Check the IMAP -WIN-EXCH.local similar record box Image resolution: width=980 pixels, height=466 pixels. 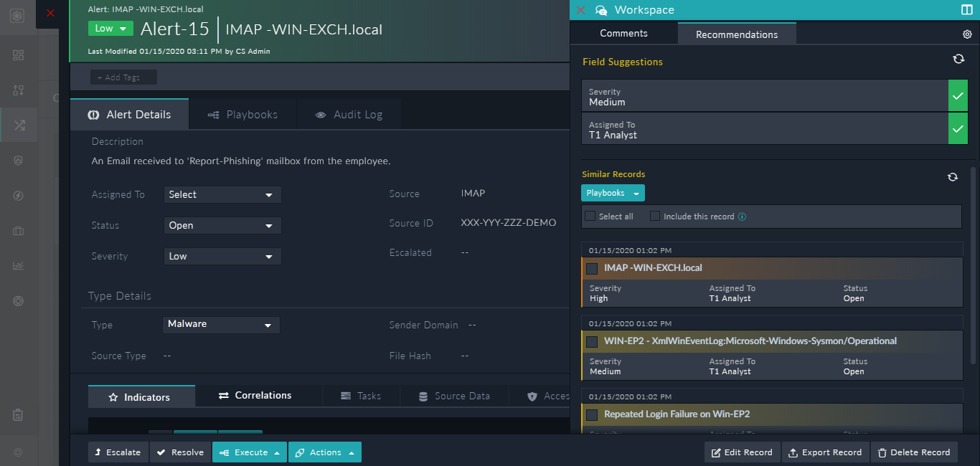click(592, 268)
